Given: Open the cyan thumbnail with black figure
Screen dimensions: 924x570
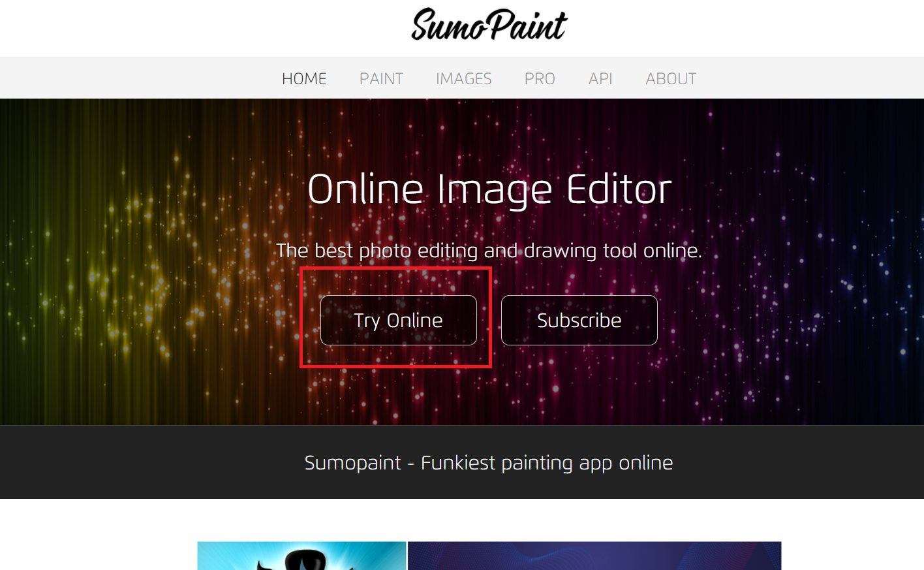Looking at the screenshot, I should click(302, 556).
